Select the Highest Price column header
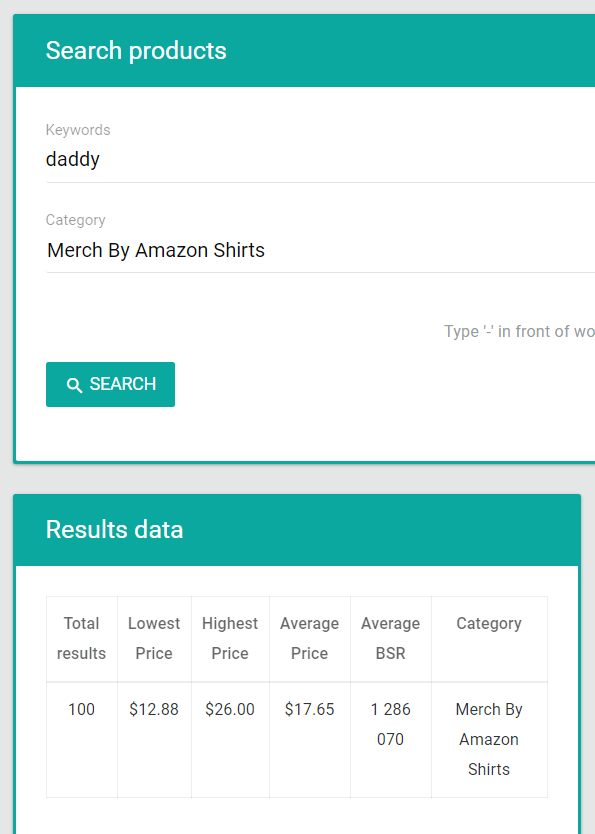 230,638
